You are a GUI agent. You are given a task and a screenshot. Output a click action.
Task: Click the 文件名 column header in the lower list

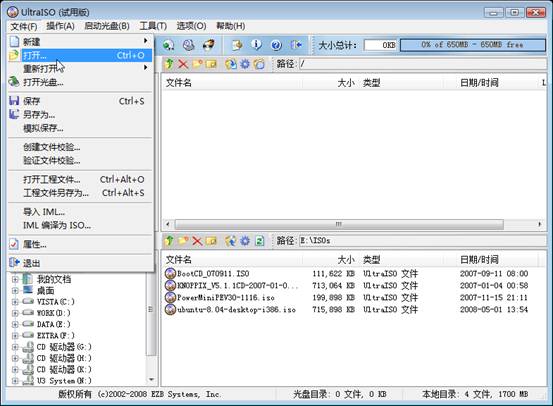coord(178,260)
